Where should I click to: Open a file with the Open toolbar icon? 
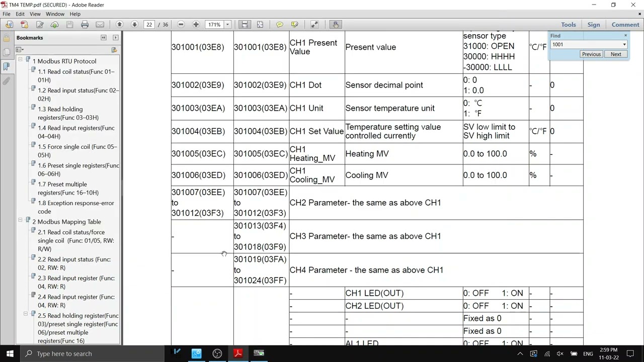[9, 24]
